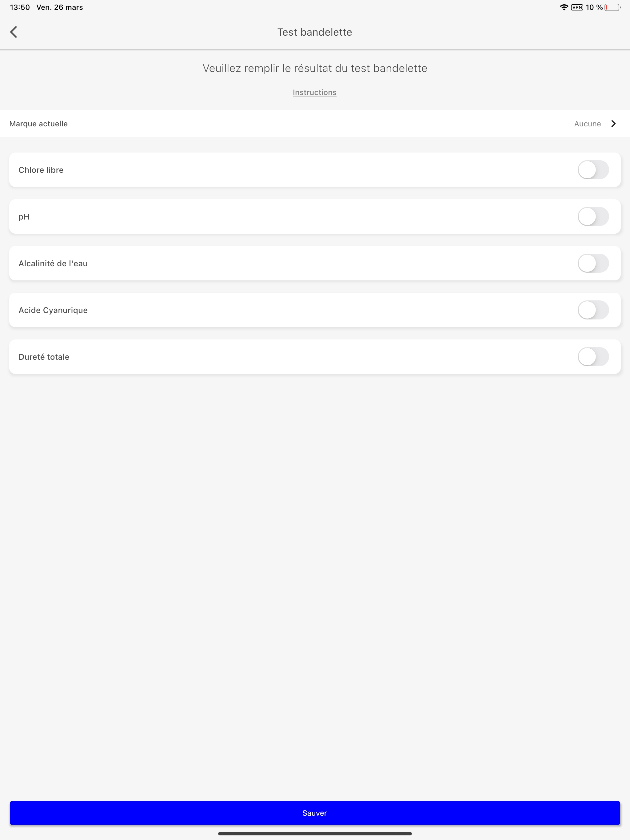630x840 pixels.
Task: Tap the back arrow to leave Test bandelette
Action: pos(14,32)
